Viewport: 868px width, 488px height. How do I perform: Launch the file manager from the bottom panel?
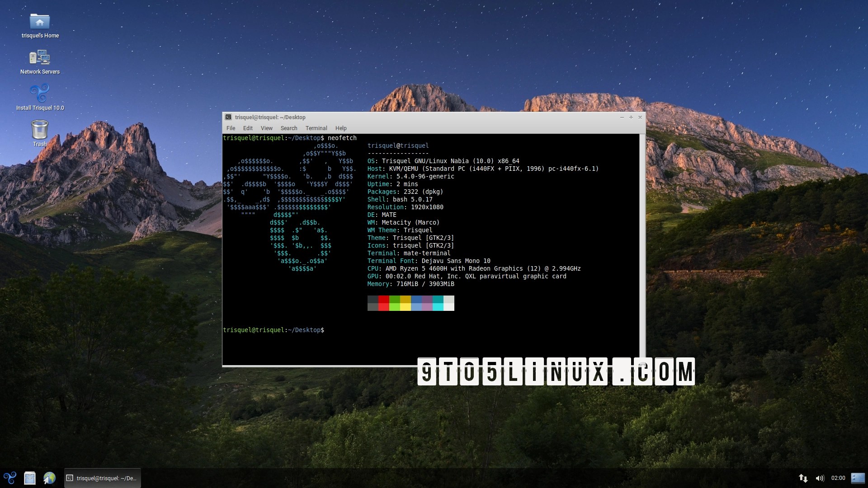click(29, 478)
